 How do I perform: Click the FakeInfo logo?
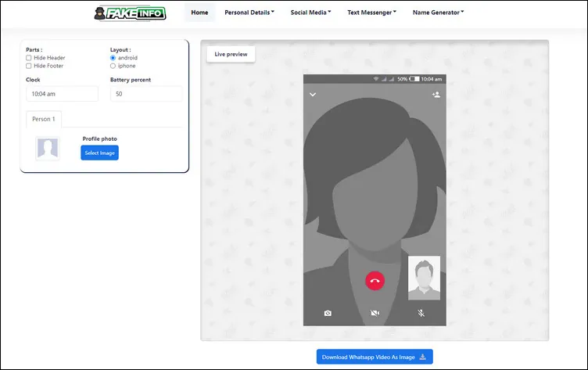tap(130, 13)
